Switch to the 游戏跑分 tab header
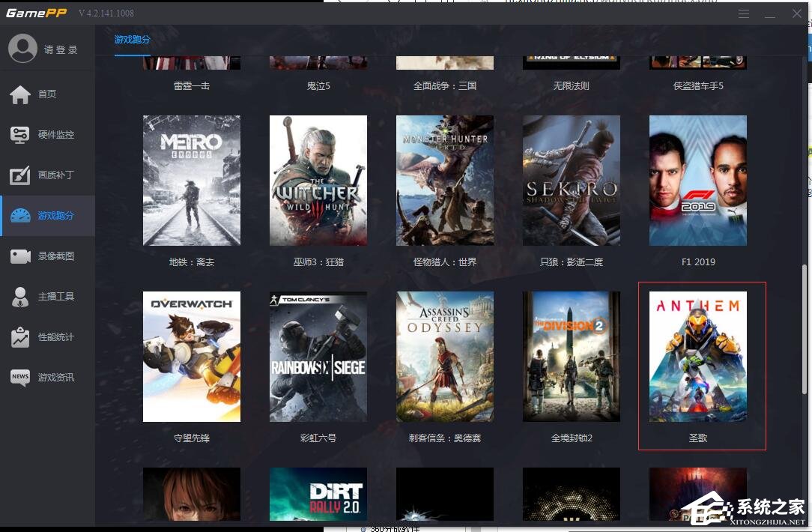 tap(133, 39)
